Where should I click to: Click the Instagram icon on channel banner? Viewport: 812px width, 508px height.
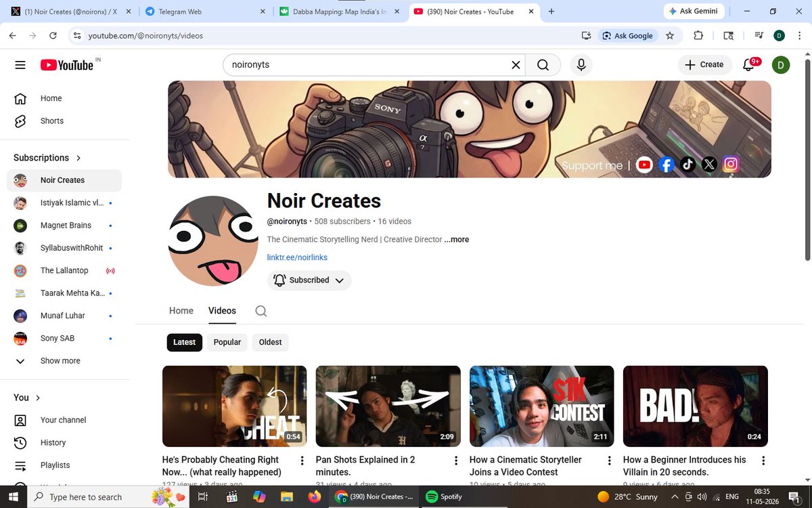coord(731,164)
